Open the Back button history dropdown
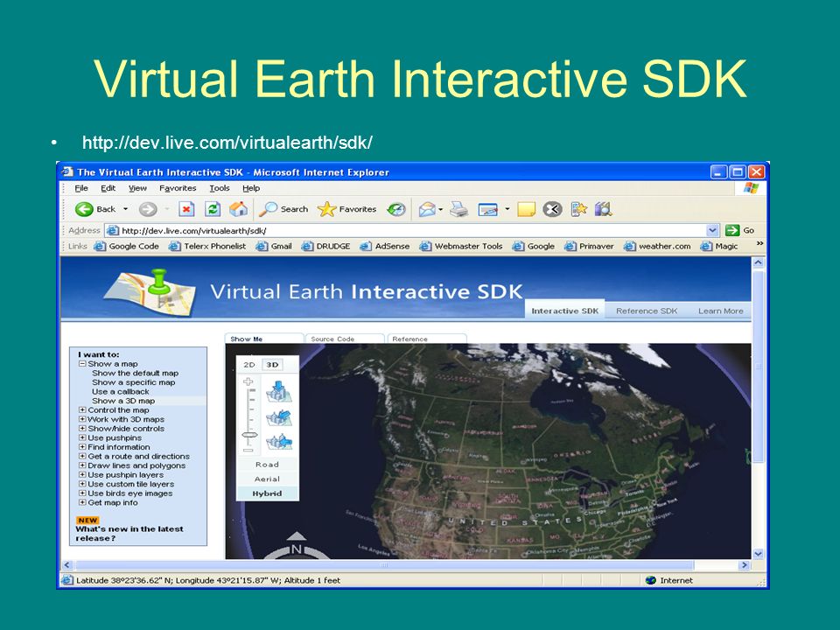The height and width of the screenshot is (630, 840). (x=125, y=209)
